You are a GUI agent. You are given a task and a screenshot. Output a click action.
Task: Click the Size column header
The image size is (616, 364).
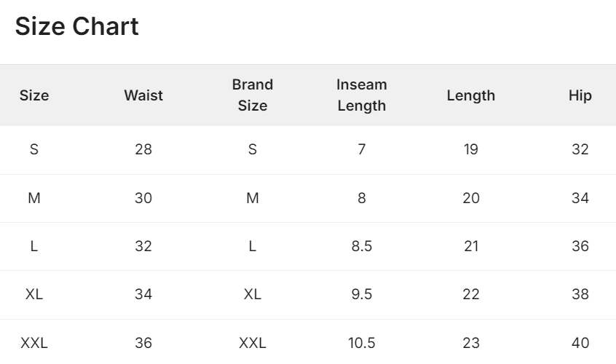point(34,95)
